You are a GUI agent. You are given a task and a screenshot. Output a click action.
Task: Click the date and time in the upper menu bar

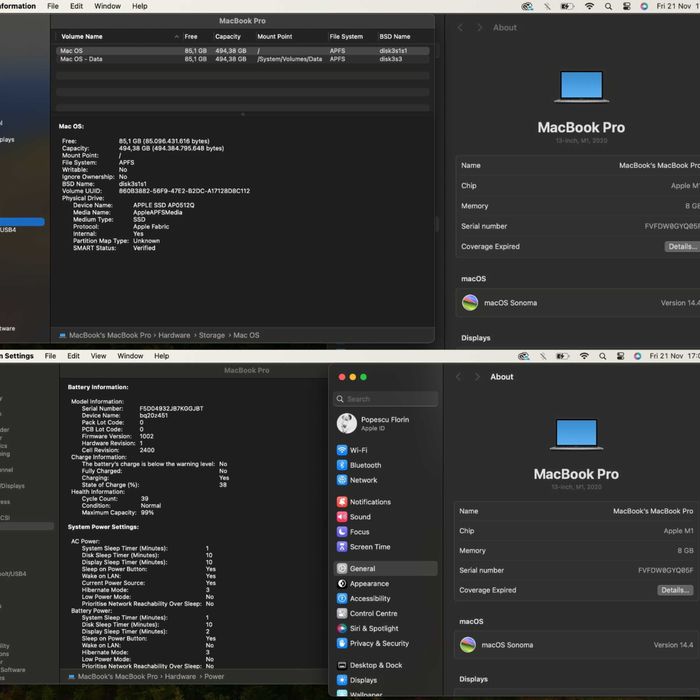[678, 6]
